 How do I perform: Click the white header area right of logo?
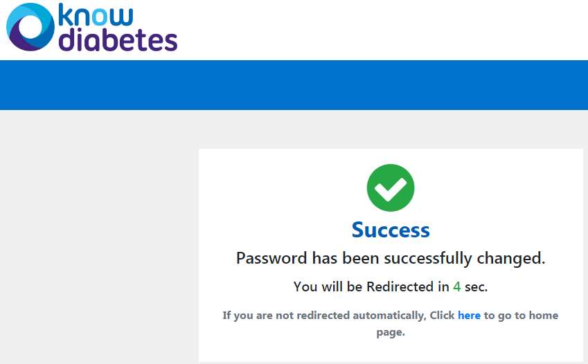coord(382,30)
